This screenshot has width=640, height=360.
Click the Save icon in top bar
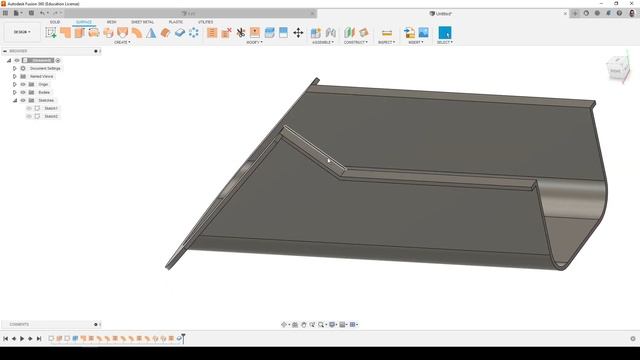(31, 13)
